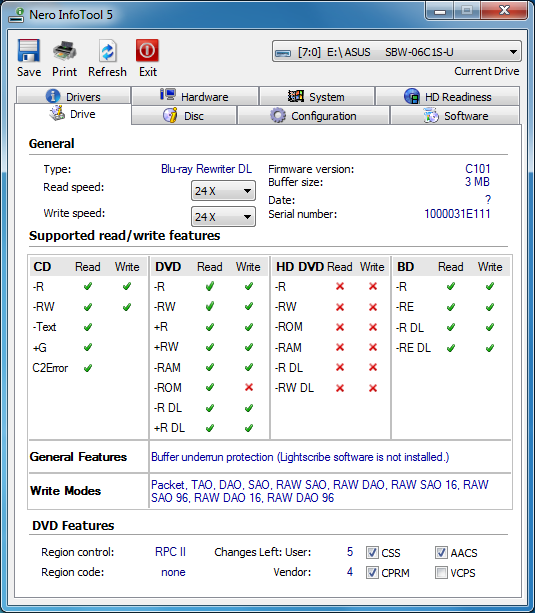Toggle the CSS checkbox
535x613 pixels.
(x=372, y=552)
